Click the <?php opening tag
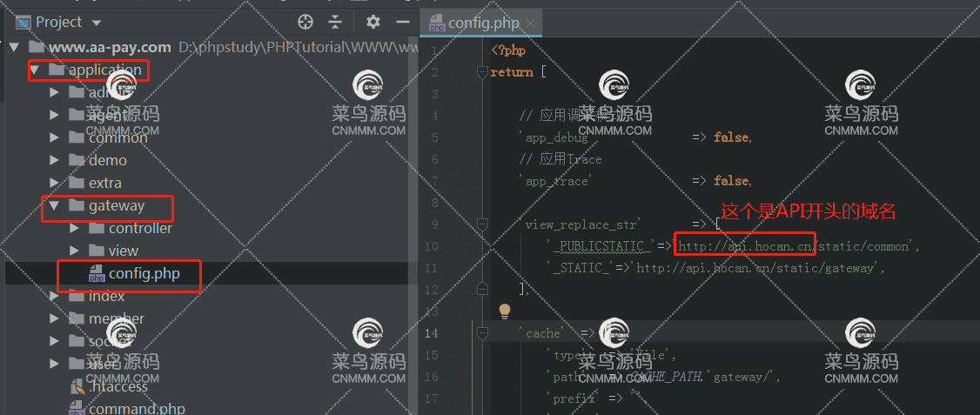This screenshot has height=415, width=980. click(x=508, y=50)
